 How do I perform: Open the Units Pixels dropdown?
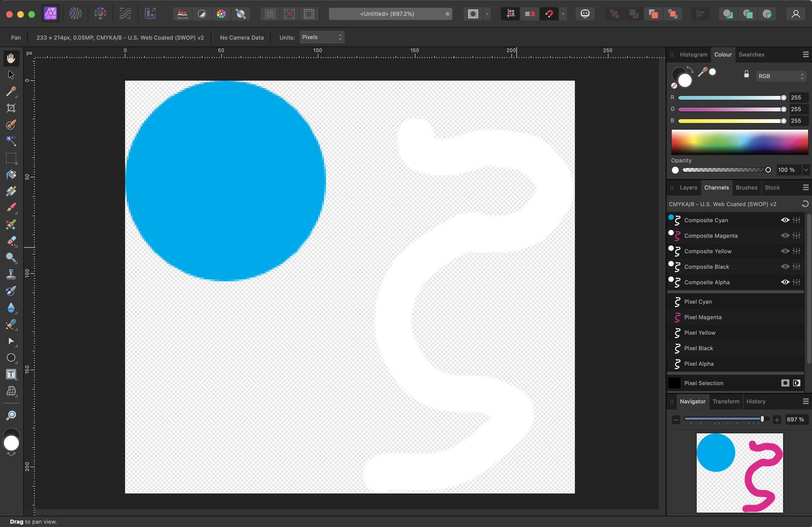click(322, 37)
